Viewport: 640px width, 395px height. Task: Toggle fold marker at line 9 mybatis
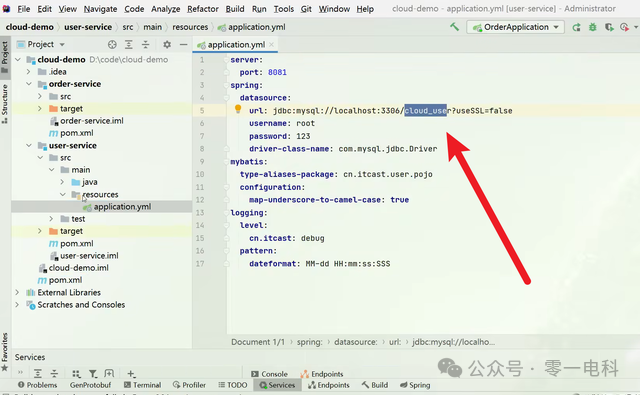tap(226, 162)
